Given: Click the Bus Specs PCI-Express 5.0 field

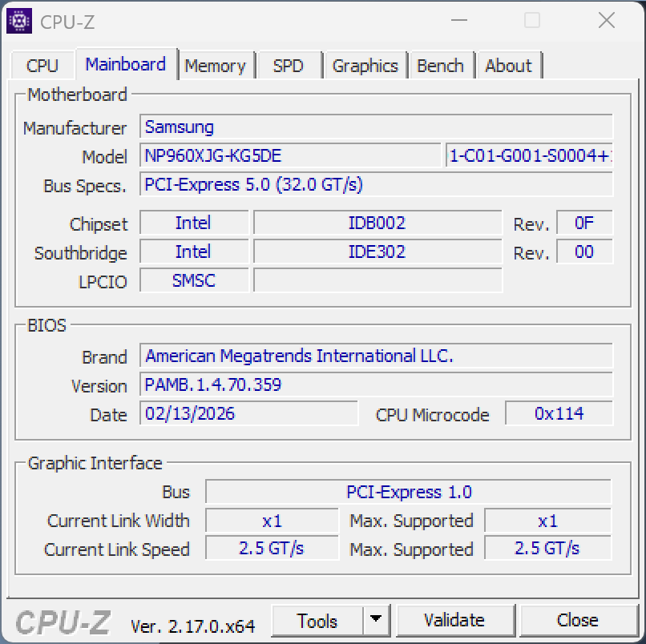Looking at the screenshot, I should (x=376, y=184).
